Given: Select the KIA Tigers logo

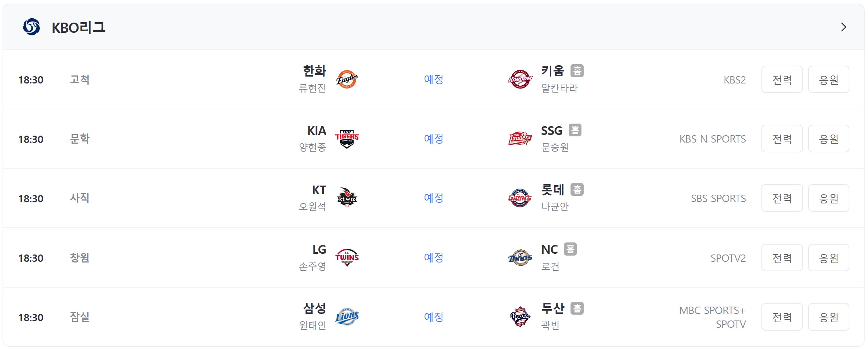Looking at the screenshot, I should pos(347,139).
